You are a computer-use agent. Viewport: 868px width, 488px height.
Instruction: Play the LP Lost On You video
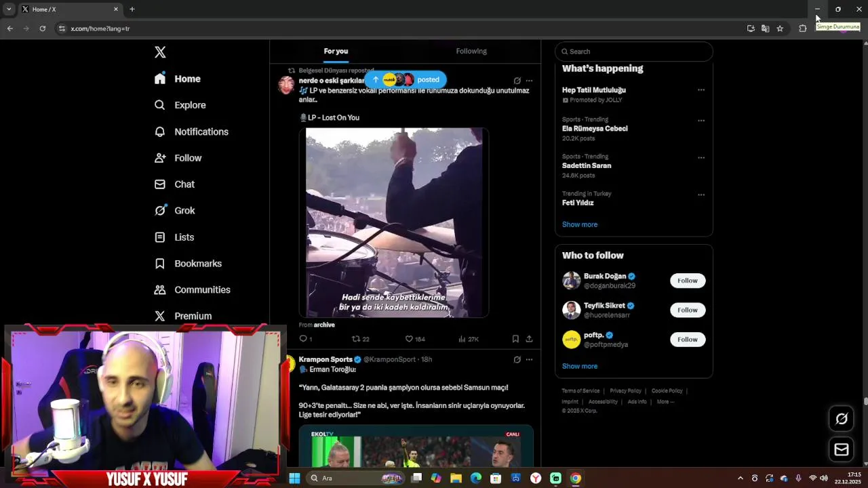coord(394,222)
